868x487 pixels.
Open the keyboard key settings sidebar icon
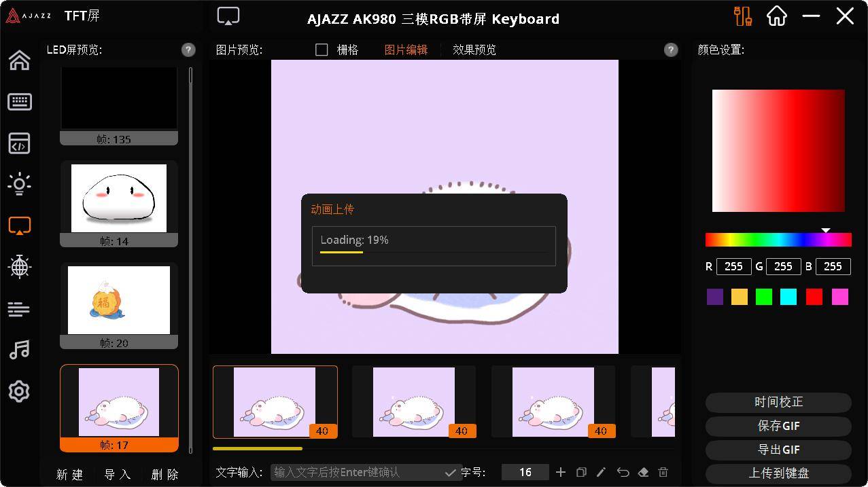[x=19, y=102]
